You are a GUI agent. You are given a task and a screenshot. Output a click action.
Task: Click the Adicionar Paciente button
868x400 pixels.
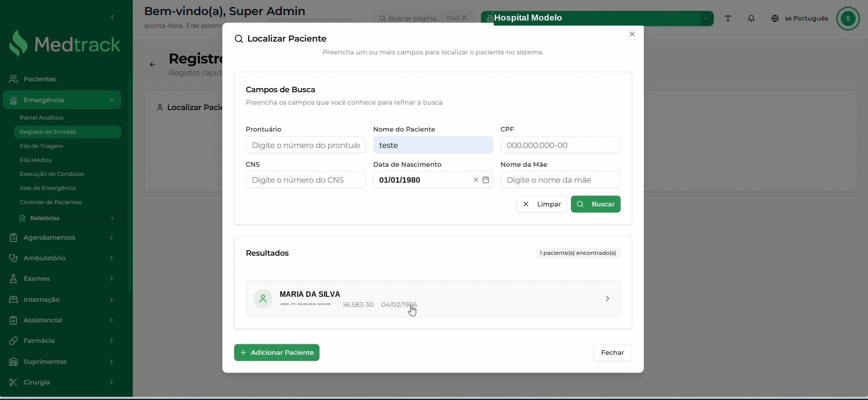tap(277, 353)
